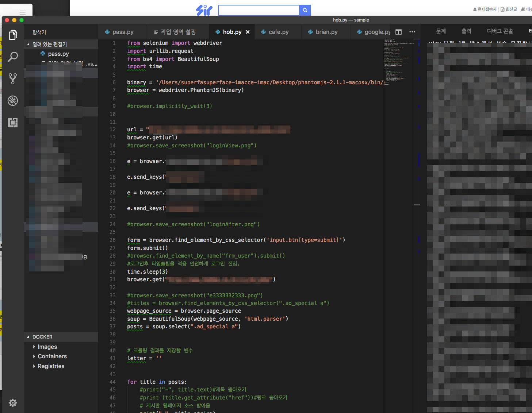
Task: Select pass.py in open editors list
Action: point(58,54)
